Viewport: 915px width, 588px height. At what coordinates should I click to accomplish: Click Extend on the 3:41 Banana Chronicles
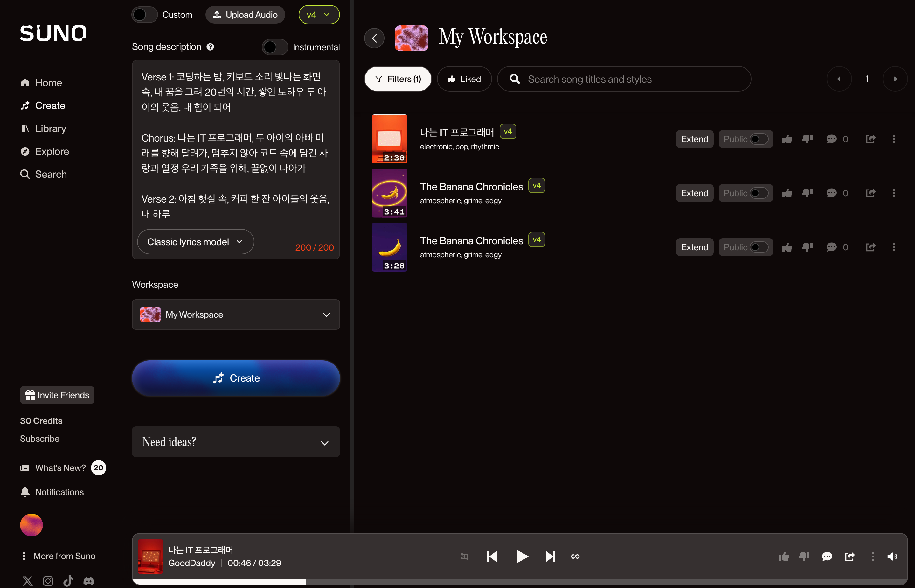coord(694,193)
